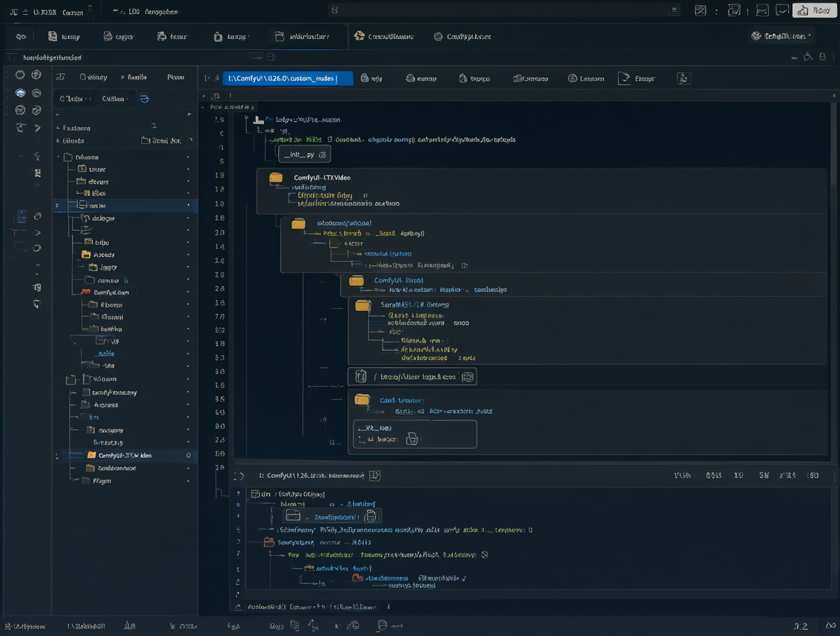The height and width of the screenshot is (636, 840).
Task: Click the trash icon in the left icon strip
Action: coord(37,304)
